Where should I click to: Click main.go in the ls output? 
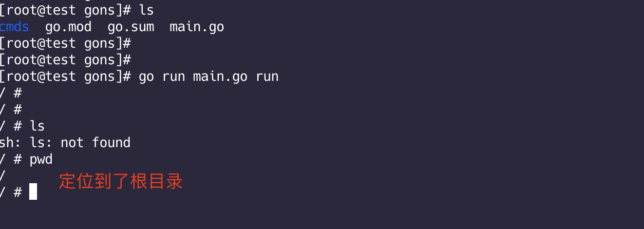[x=197, y=27]
